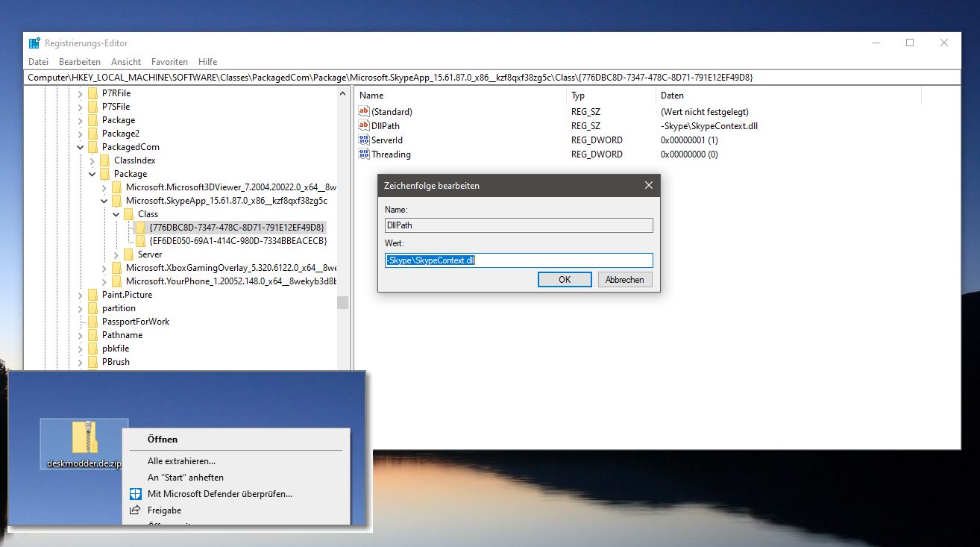Viewport: 980px width, 547px height.
Task: Select the P7SFile folder icon
Action: point(92,107)
